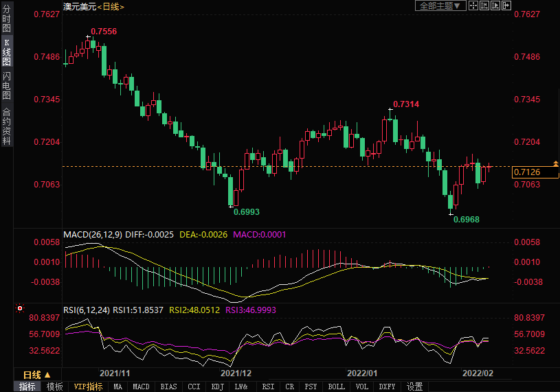The width and height of the screenshot is (560, 392).
Task: Apply the BOLL indicator from bottom bar
Action: pyautogui.click(x=336, y=387)
